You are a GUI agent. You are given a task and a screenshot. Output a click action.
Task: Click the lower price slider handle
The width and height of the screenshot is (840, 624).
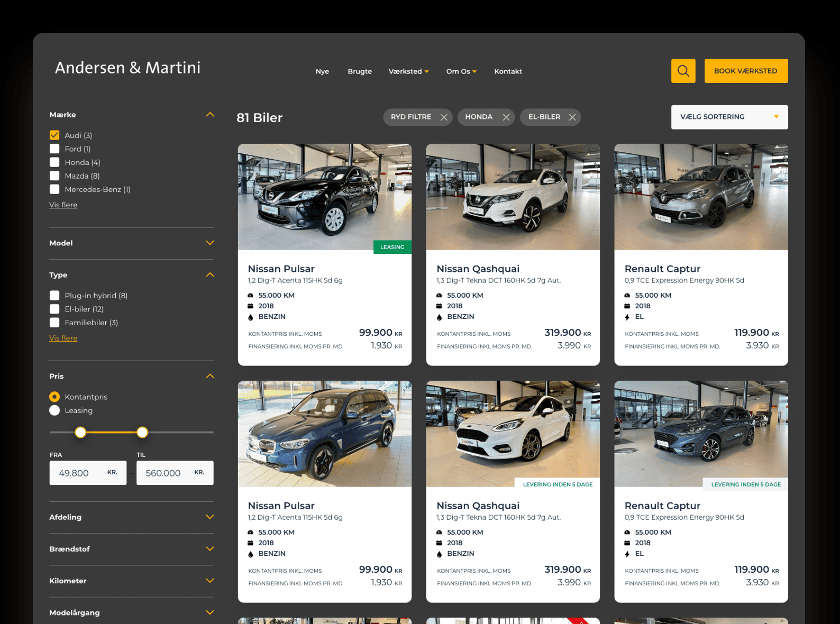point(80,432)
